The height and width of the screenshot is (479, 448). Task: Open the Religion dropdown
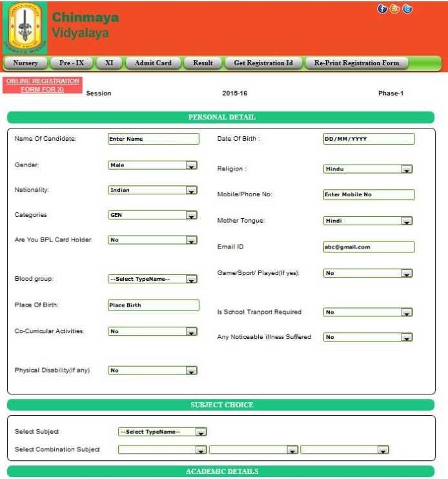pyautogui.click(x=368, y=169)
